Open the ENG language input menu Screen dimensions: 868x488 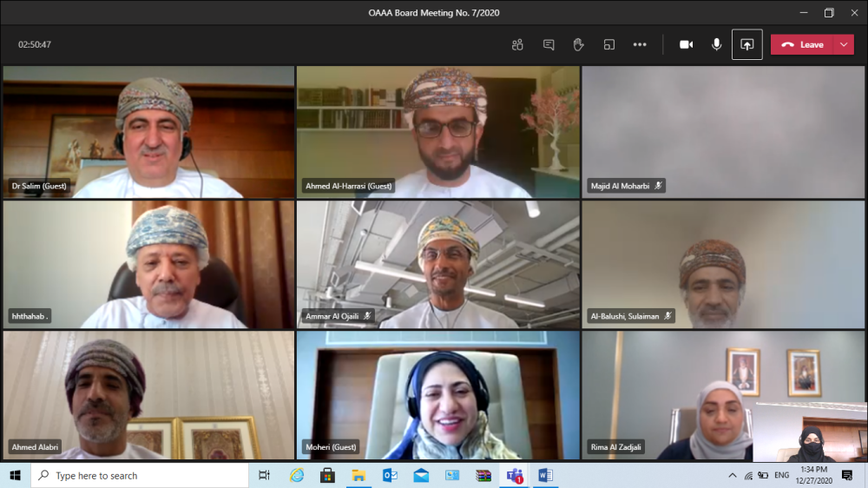(x=781, y=476)
